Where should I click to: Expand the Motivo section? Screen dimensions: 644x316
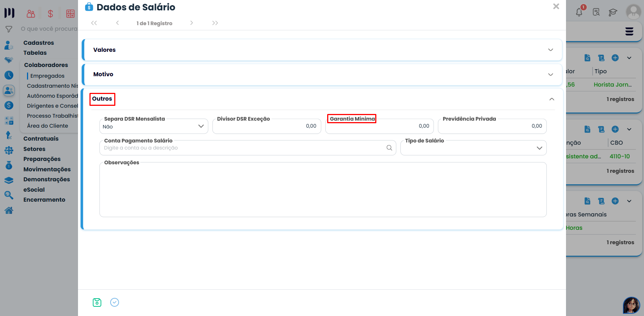coord(550,74)
